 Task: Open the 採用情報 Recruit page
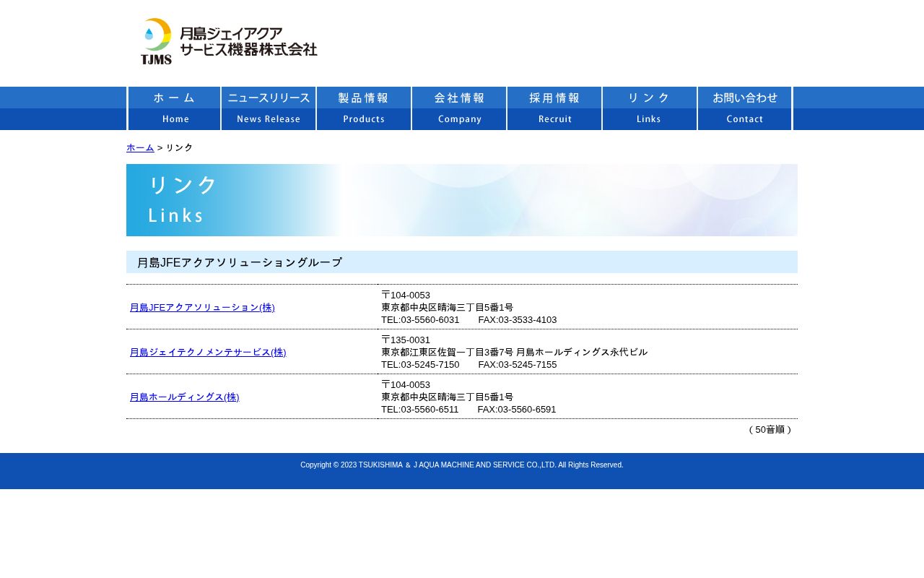[554, 108]
